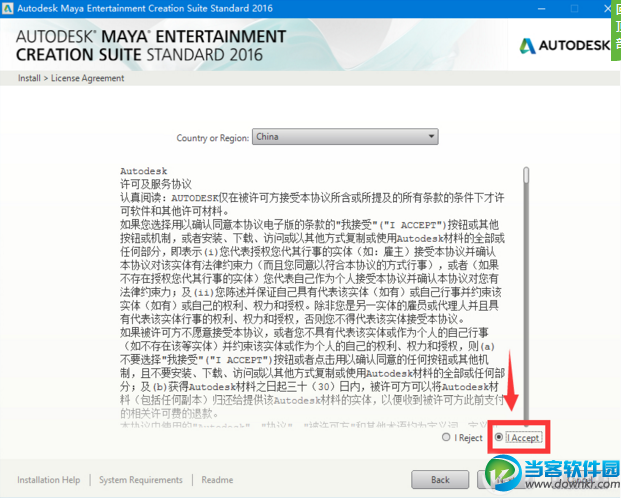This screenshot has height=498, width=621.
Task: Click the License Agreement breadcrumb text
Action: [88, 78]
